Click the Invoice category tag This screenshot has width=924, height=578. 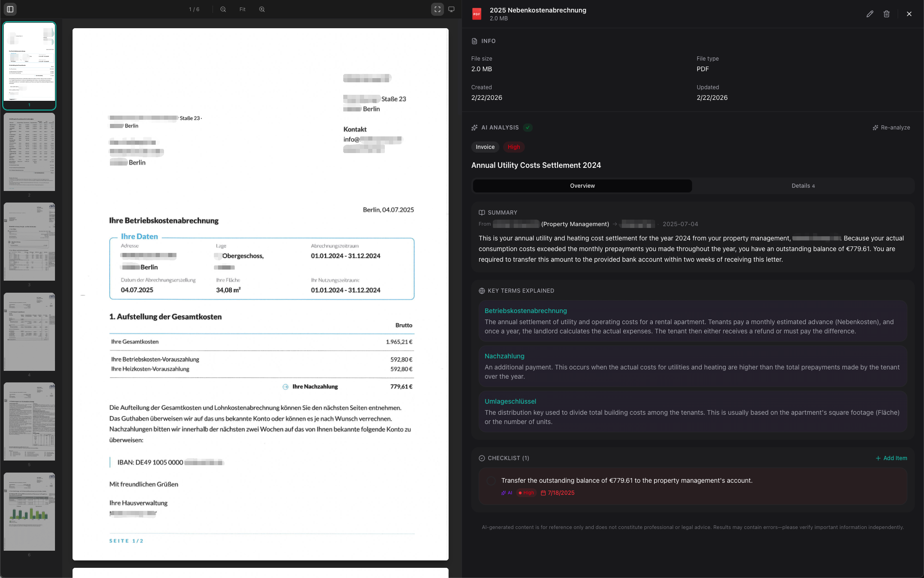485,147
